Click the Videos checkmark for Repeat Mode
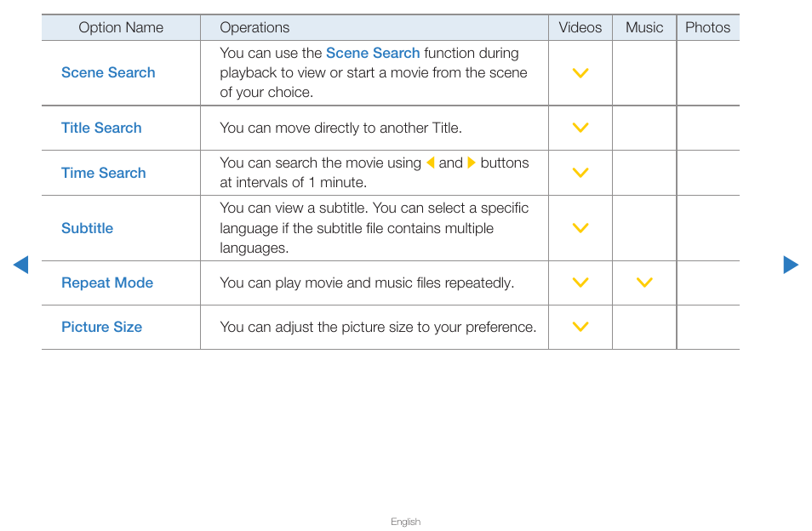 [x=580, y=283]
